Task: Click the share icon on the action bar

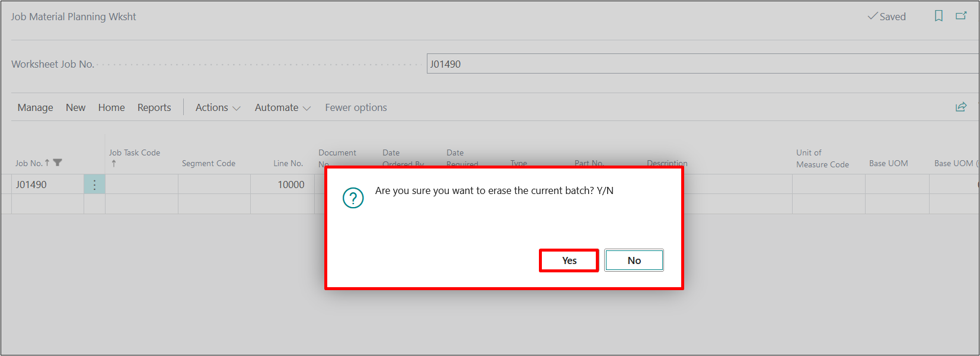Action: click(961, 107)
